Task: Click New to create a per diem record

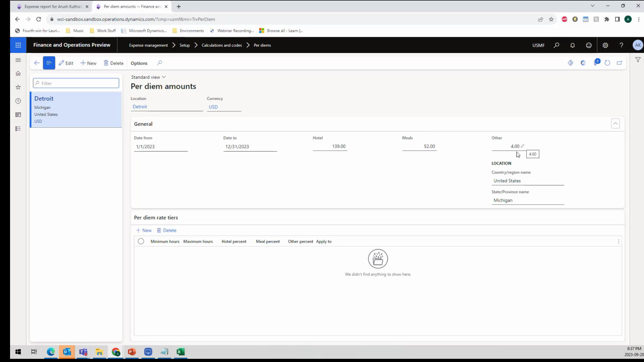Action: [x=88, y=63]
